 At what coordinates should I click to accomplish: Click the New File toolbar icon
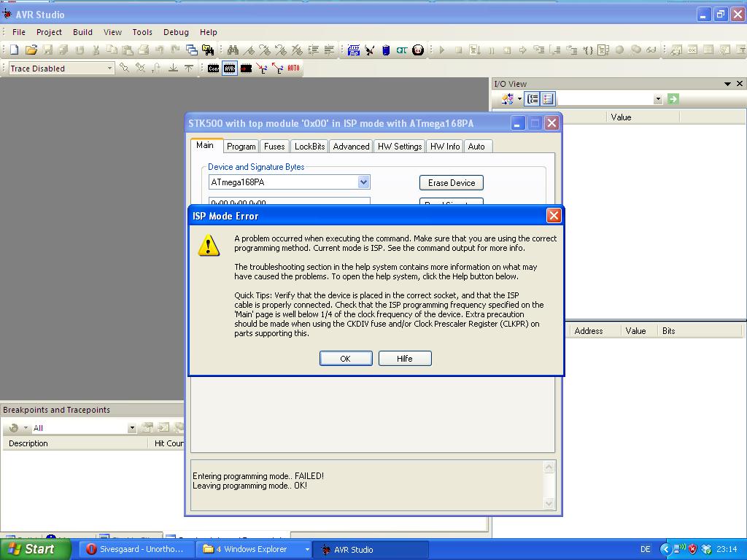(15, 50)
